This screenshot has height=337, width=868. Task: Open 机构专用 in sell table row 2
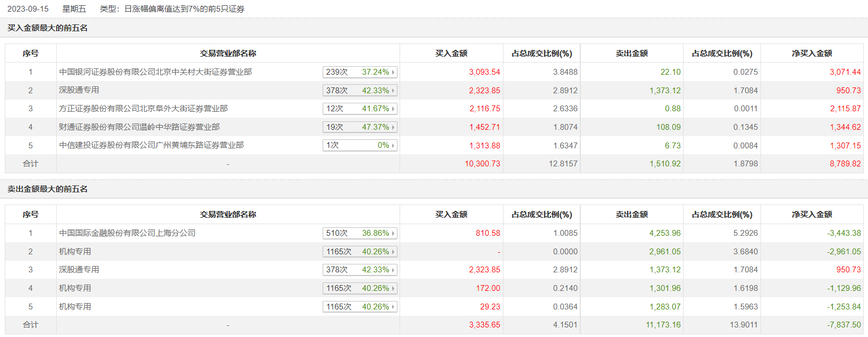coord(75,252)
